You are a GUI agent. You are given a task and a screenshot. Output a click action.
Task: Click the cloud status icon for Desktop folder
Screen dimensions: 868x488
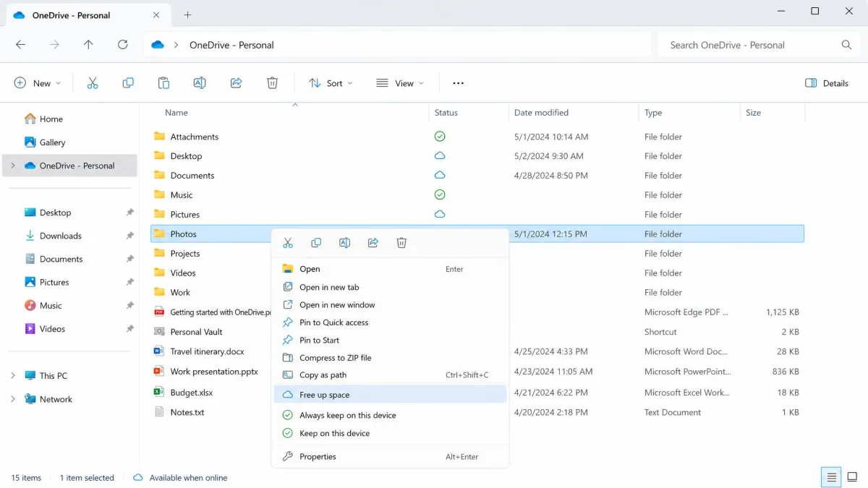click(440, 155)
